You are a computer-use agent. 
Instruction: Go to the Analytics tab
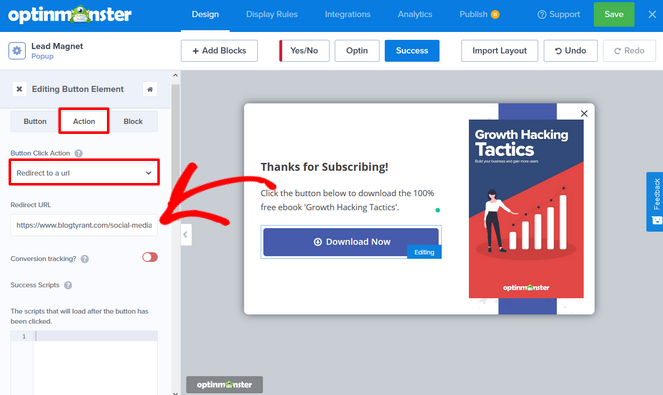click(x=415, y=14)
